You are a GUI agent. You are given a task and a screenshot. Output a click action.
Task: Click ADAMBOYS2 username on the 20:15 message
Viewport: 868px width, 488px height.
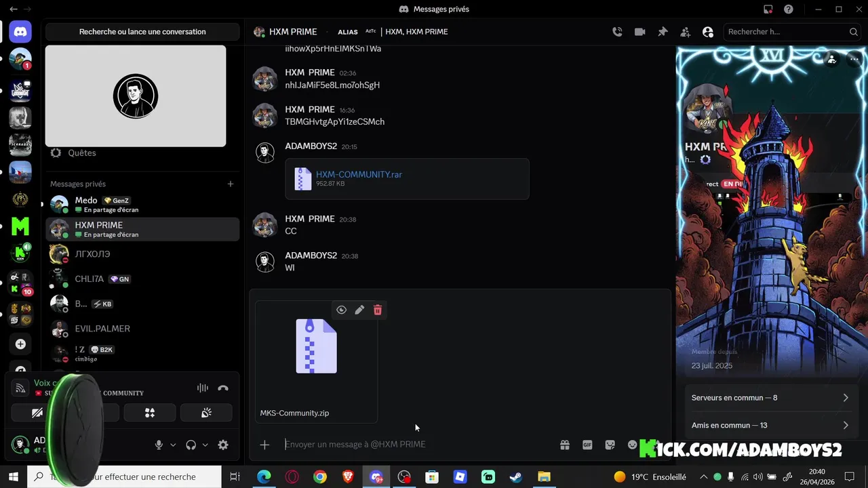[311, 146]
